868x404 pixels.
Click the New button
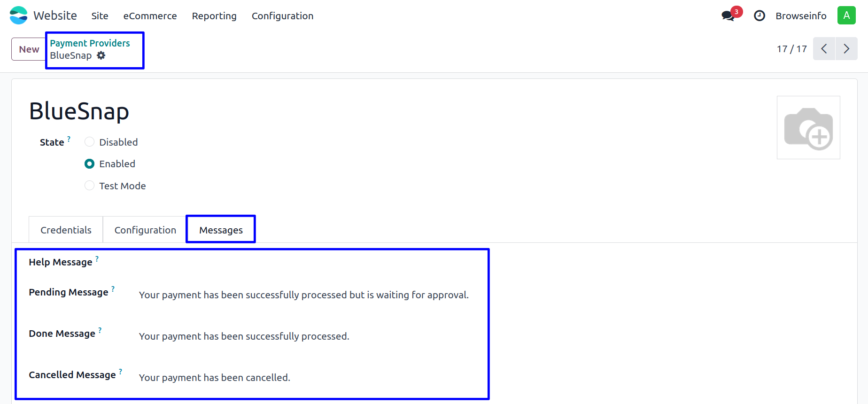pyautogui.click(x=29, y=49)
